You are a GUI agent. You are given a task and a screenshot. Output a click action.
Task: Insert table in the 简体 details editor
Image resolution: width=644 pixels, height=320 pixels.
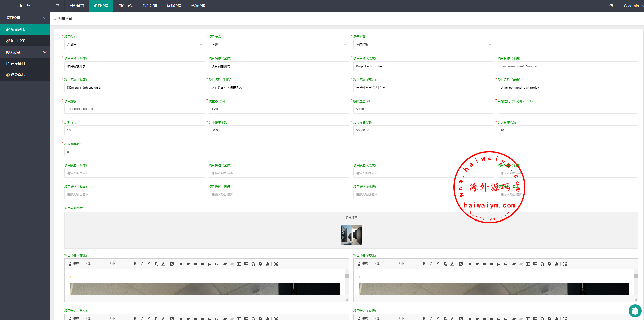(x=239, y=264)
